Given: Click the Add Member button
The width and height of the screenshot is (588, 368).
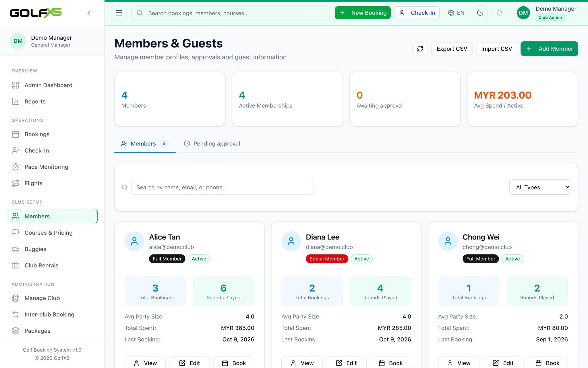Looking at the screenshot, I should (549, 49).
